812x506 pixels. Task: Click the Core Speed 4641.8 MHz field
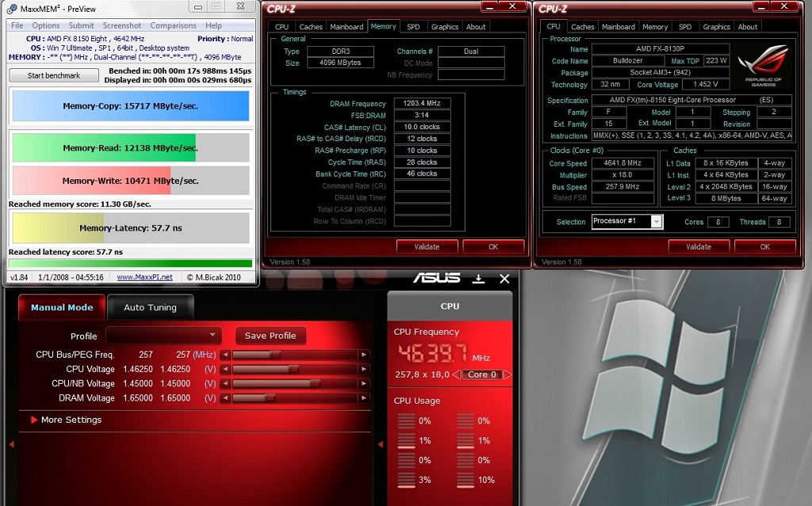click(623, 163)
